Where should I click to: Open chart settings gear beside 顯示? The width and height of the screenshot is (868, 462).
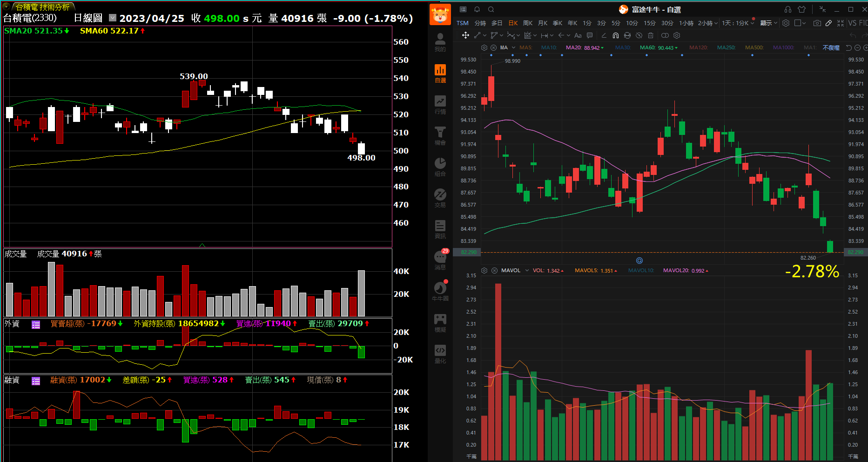click(786, 23)
